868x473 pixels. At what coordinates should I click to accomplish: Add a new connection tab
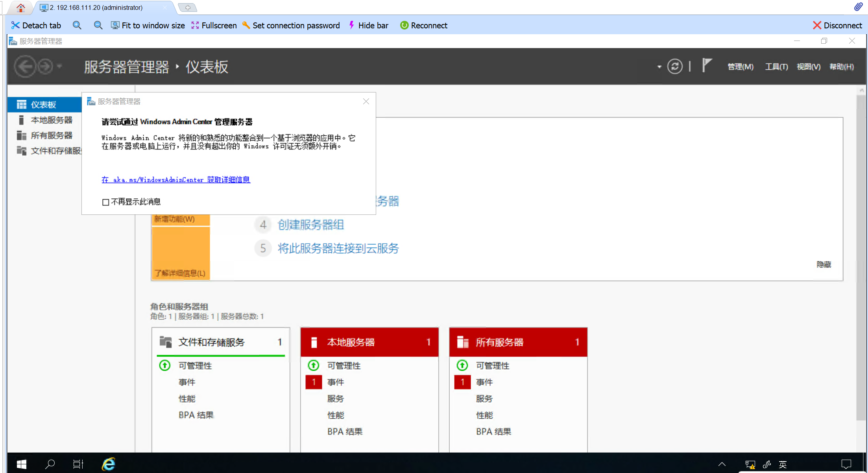188,7
